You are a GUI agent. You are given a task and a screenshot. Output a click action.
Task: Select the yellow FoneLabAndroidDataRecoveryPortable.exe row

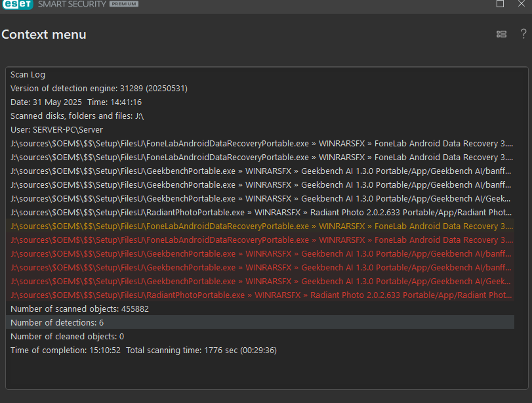coord(260,226)
